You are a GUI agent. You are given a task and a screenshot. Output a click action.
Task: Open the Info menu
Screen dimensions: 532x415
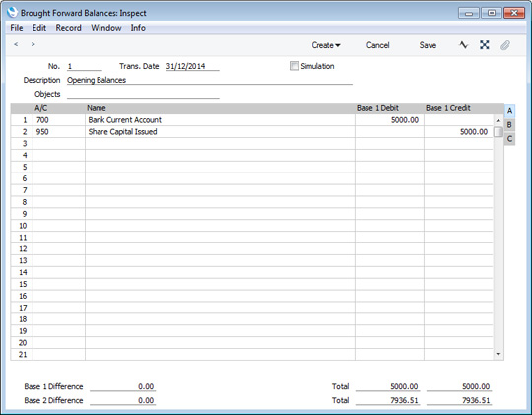(x=138, y=28)
